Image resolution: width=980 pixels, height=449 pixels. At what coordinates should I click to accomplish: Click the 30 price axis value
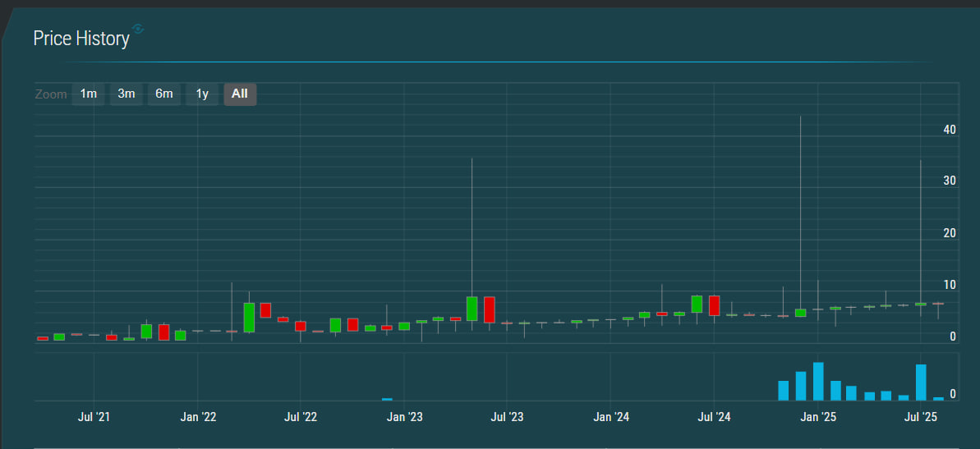click(x=950, y=181)
